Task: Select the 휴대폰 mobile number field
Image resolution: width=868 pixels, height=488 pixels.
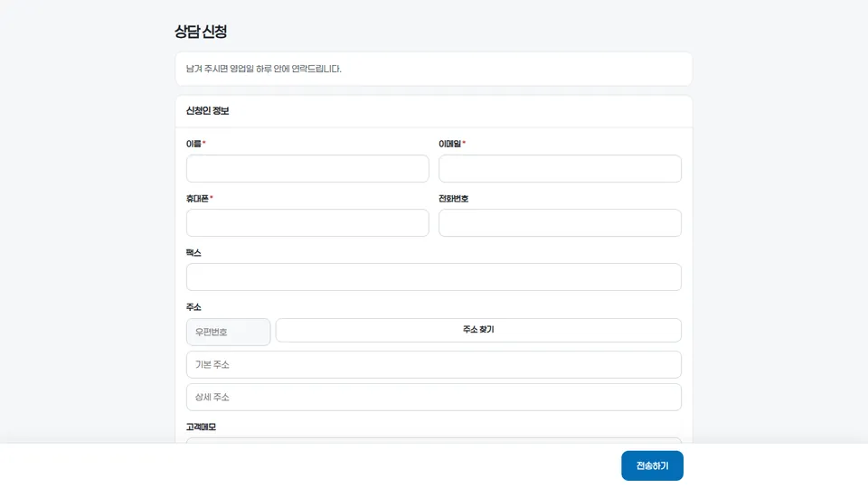Action: tap(307, 223)
